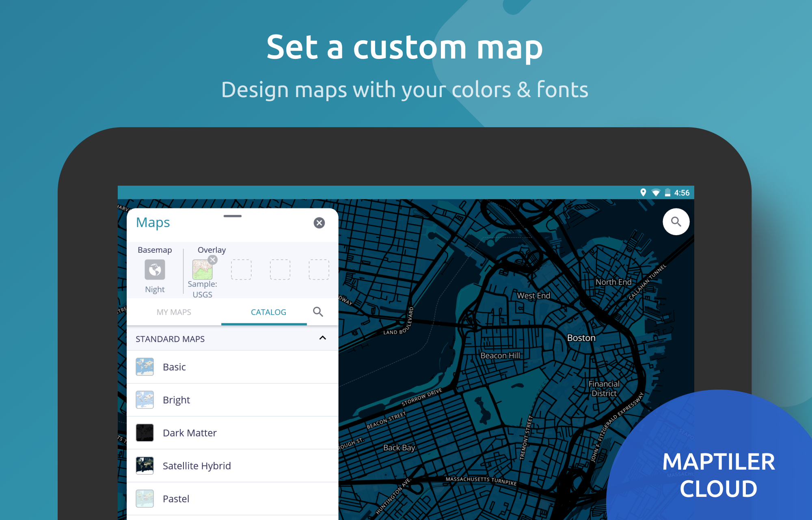The height and width of the screenshot is (520, 812).
Task: Open the map search button
Action: (676, 222)
